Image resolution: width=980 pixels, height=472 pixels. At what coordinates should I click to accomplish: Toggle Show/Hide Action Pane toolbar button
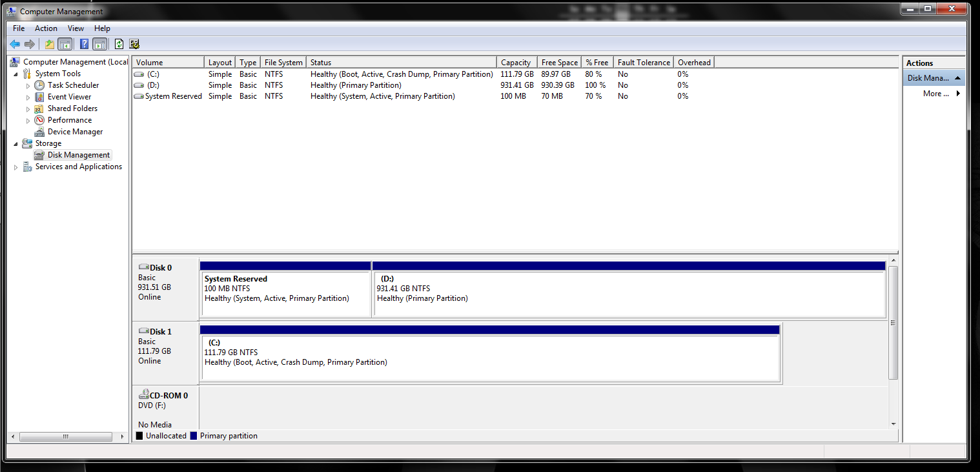pos(99,44)
